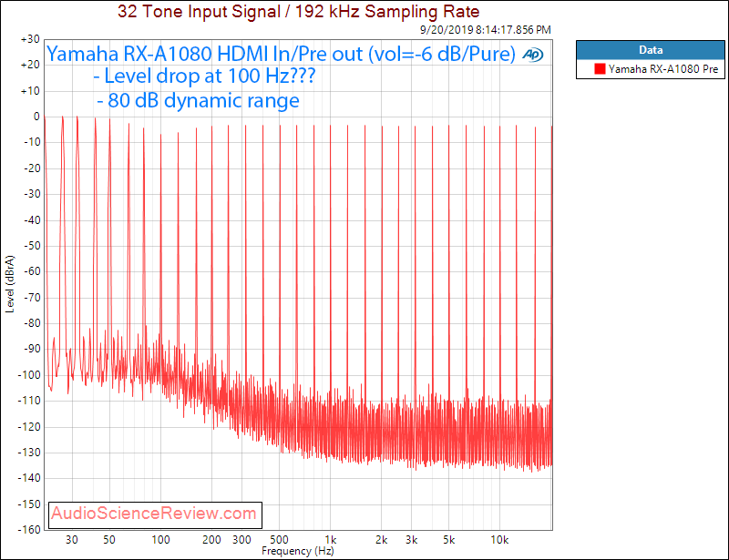
Task: Click the "5k" frequency axis tick
Action: click(448, 540)
